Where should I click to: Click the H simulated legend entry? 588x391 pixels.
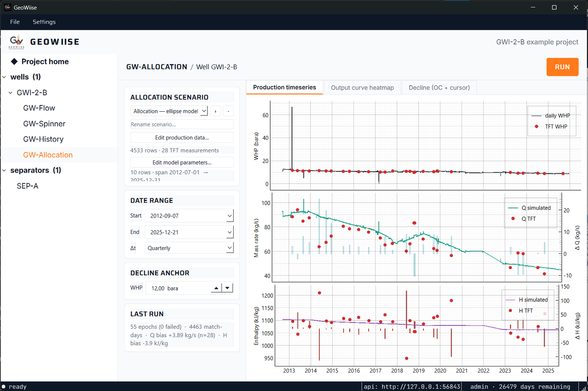(527, 300)
